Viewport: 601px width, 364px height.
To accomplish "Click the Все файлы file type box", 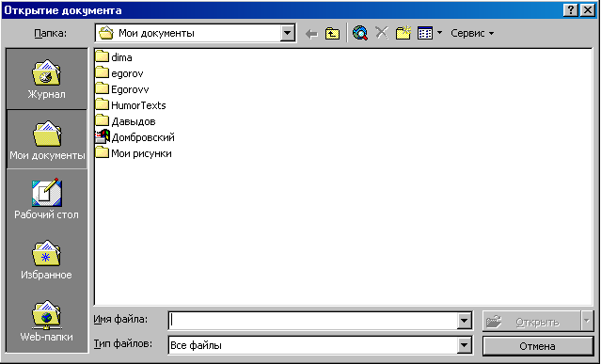I will 312,345.
